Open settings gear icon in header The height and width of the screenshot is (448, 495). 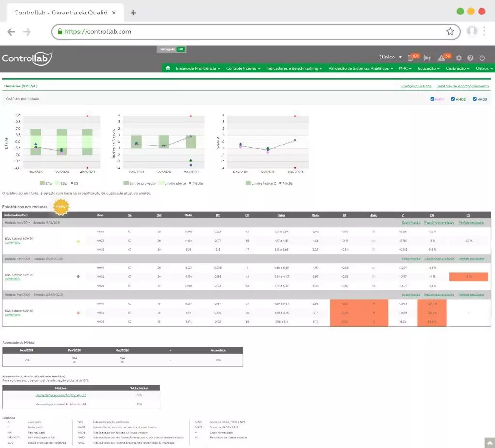point(459,58)
